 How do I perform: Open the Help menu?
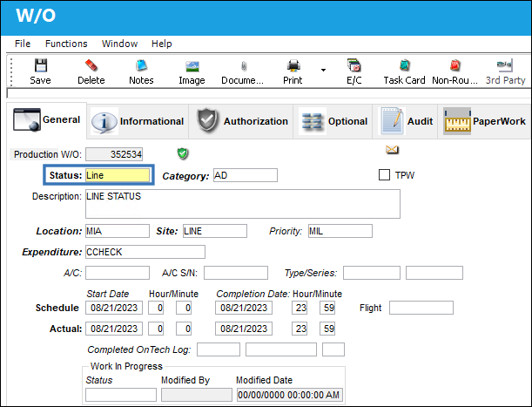coord(161,44)
